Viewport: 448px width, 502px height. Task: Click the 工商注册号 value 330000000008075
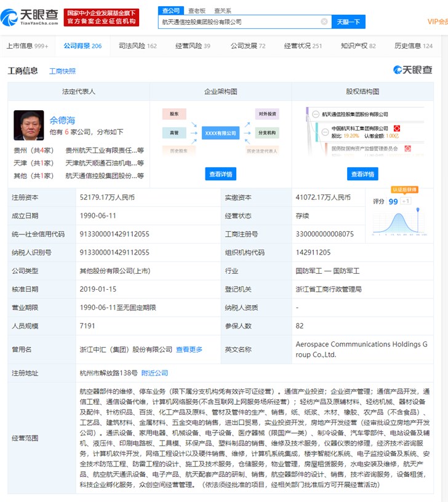(x=325, y=234)
